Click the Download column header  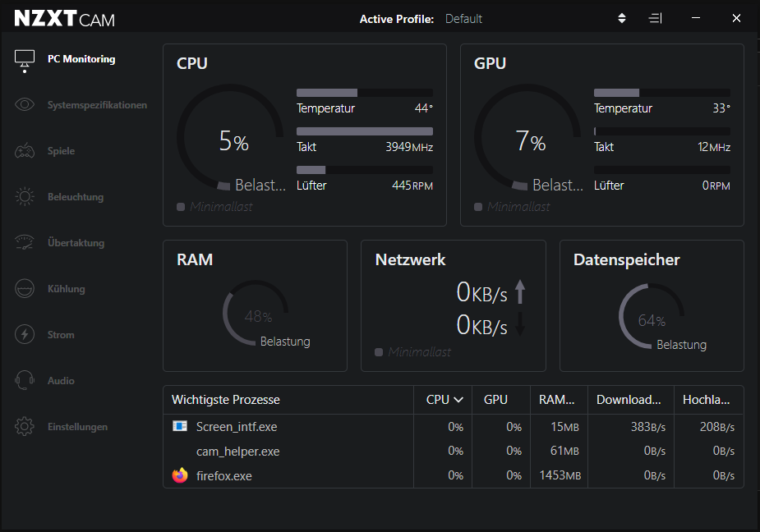[x=629, y=400]
